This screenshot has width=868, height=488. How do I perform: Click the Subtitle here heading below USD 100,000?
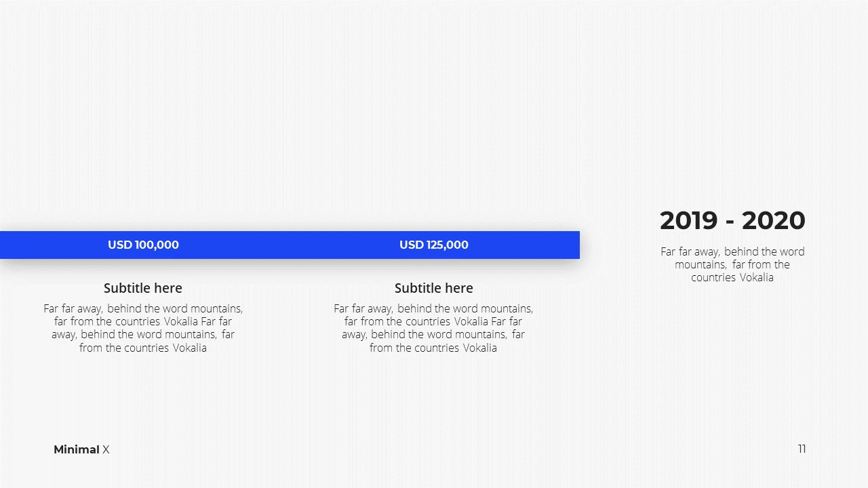click(143, 288)
